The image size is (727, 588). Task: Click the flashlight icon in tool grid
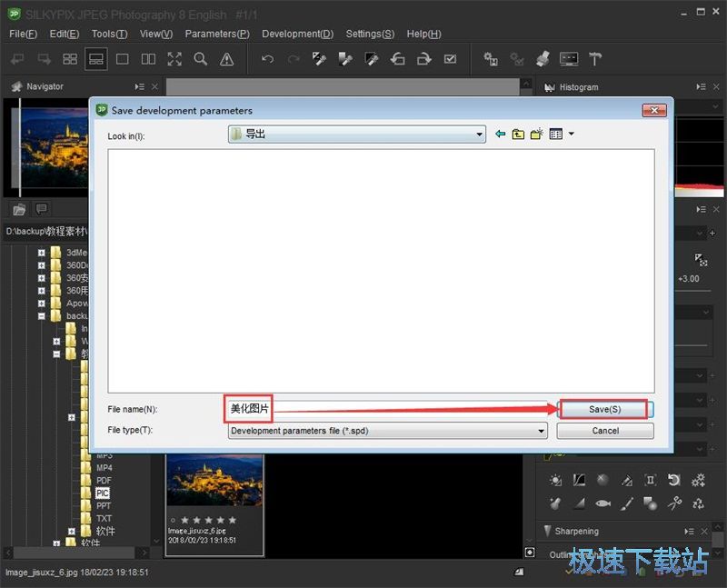pyautogui.click(x=555, y=503)
